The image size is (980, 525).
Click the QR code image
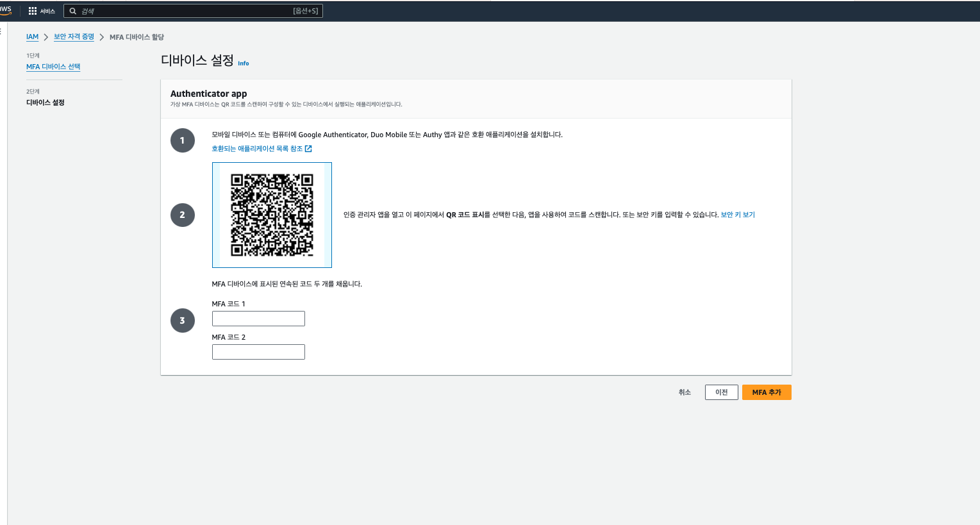272,215
